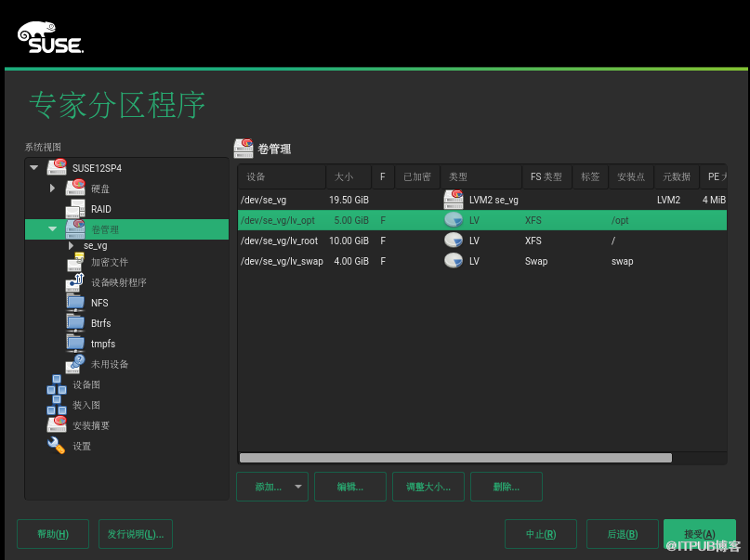Click the Btrfs folder icon
The width and height of the screenshot is (750, 560).
point(75,323)
